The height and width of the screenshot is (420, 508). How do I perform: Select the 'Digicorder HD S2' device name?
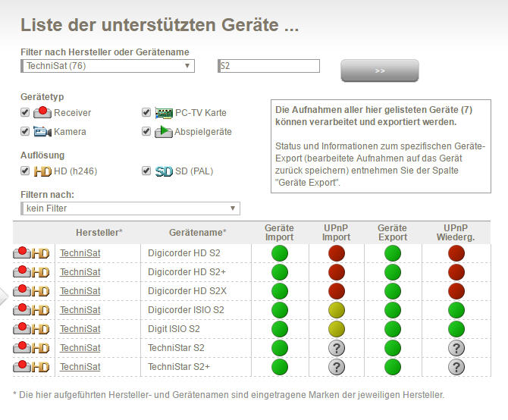click(184, 253)
